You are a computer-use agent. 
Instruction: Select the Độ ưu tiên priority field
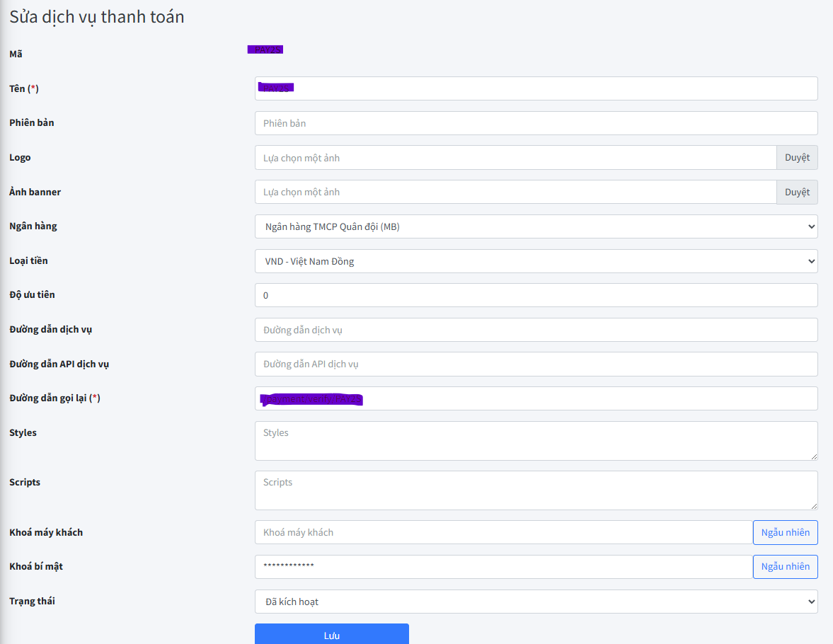pos(536,295)
